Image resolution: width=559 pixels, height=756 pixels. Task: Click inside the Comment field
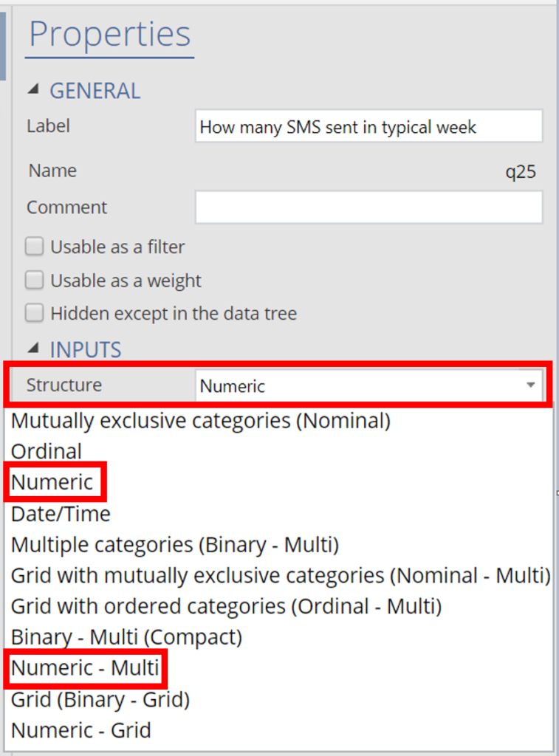tap(368, 207)
